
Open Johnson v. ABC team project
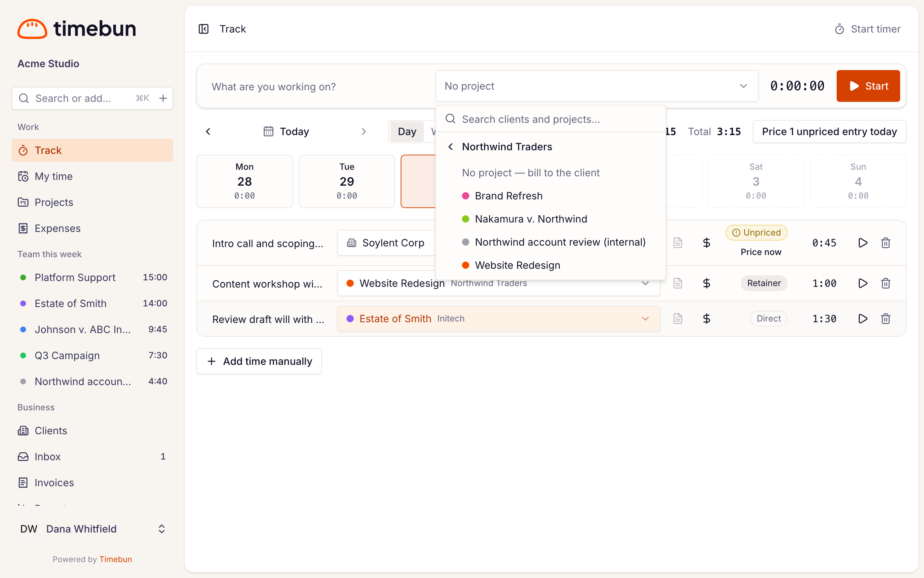point(92,329)
